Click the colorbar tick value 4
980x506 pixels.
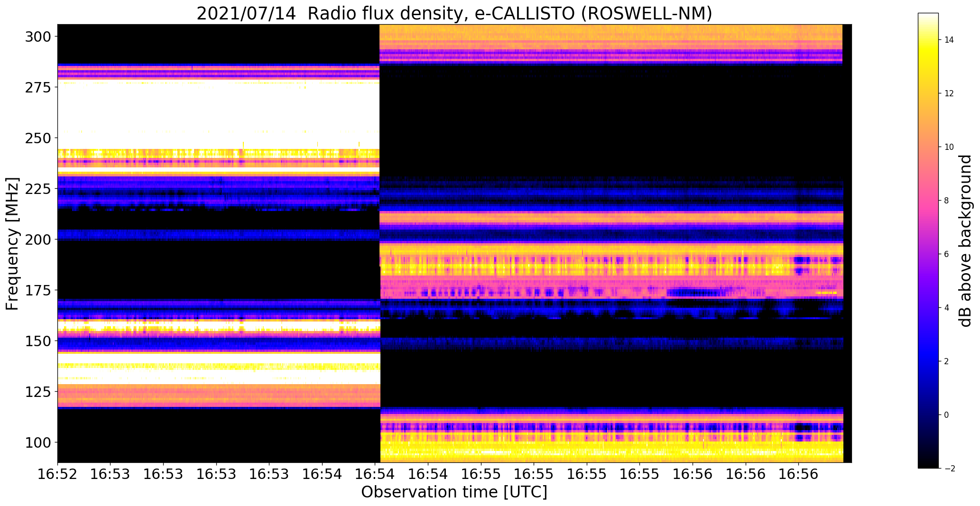point(947,308)
